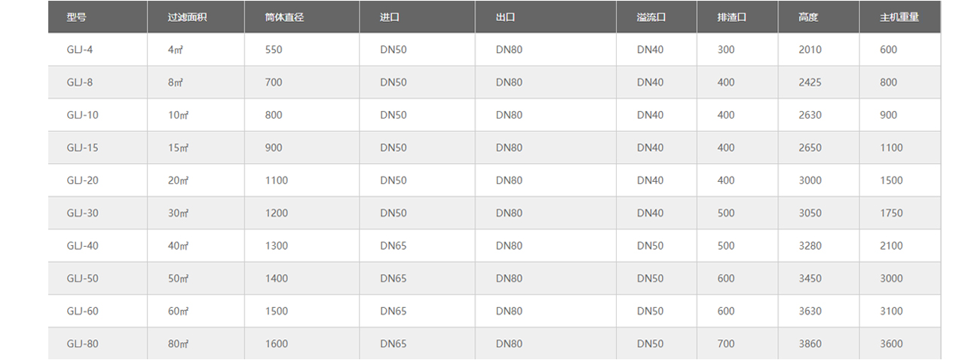Select the GLJ-15 model cell
This screenshot has width=980, height=360.
(82, 148)
